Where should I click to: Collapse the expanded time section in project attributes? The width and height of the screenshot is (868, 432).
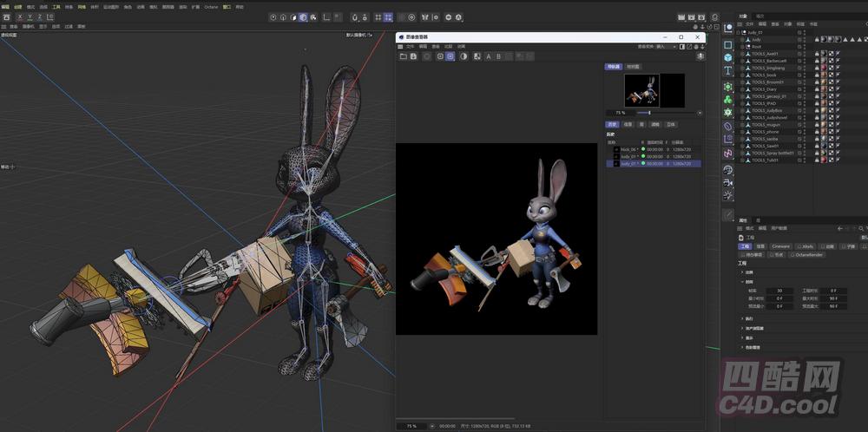click(x=740, y=281)
